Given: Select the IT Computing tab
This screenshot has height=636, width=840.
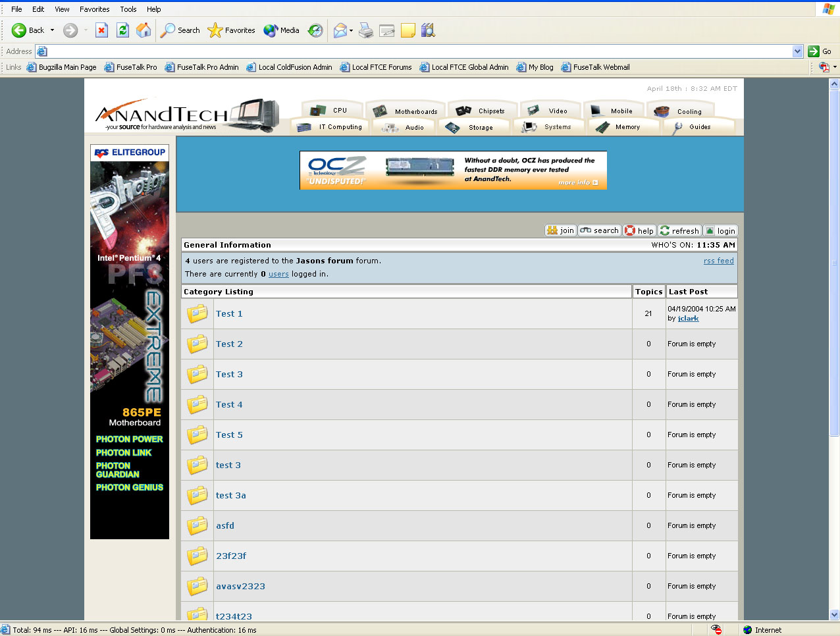Looking at the screenshot, I should (331, 127).
